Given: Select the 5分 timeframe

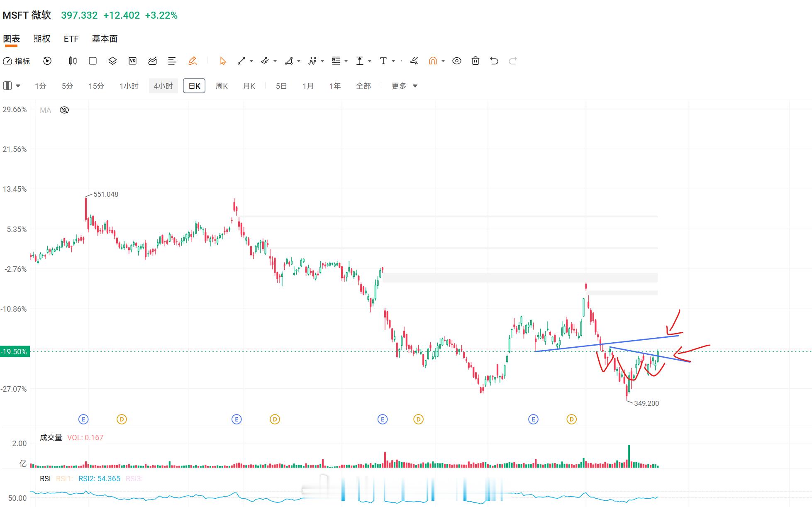Looking at the screenshot, I should pos(67,86).
